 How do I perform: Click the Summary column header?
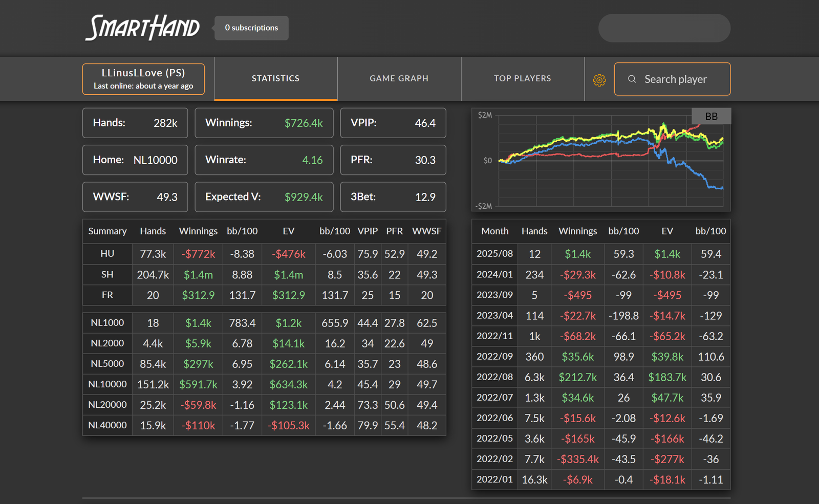tap(107, 231)
